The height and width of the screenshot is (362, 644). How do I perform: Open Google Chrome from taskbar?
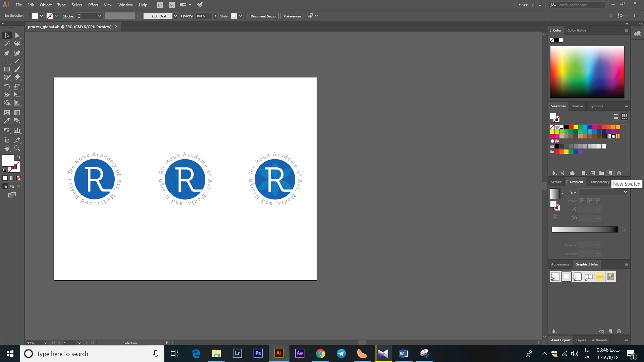pos(321,353)
